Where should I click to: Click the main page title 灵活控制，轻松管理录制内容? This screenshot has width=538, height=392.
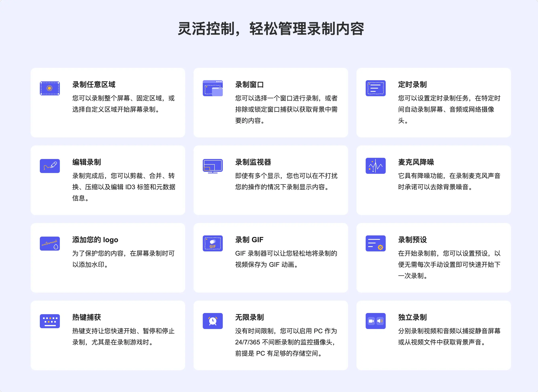click(x=271, y=29)
